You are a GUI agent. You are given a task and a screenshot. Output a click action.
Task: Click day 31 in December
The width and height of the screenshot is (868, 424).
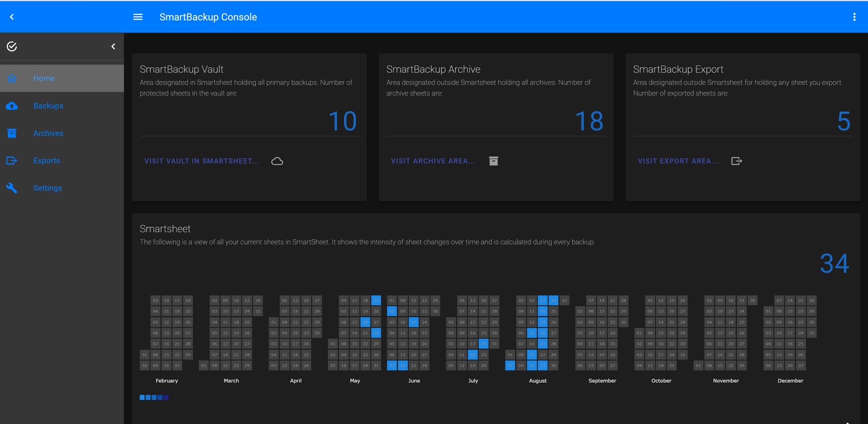pyautogui.click(x=812, y=333)
